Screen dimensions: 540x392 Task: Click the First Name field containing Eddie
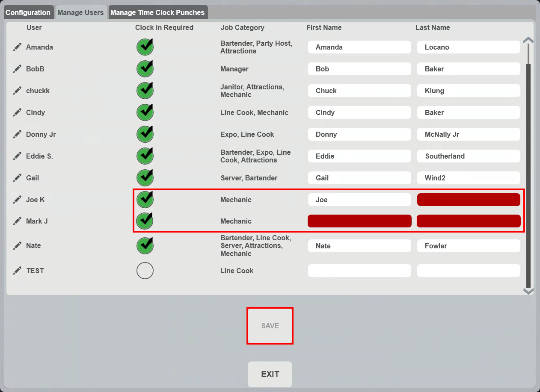(x=359, y=156)
